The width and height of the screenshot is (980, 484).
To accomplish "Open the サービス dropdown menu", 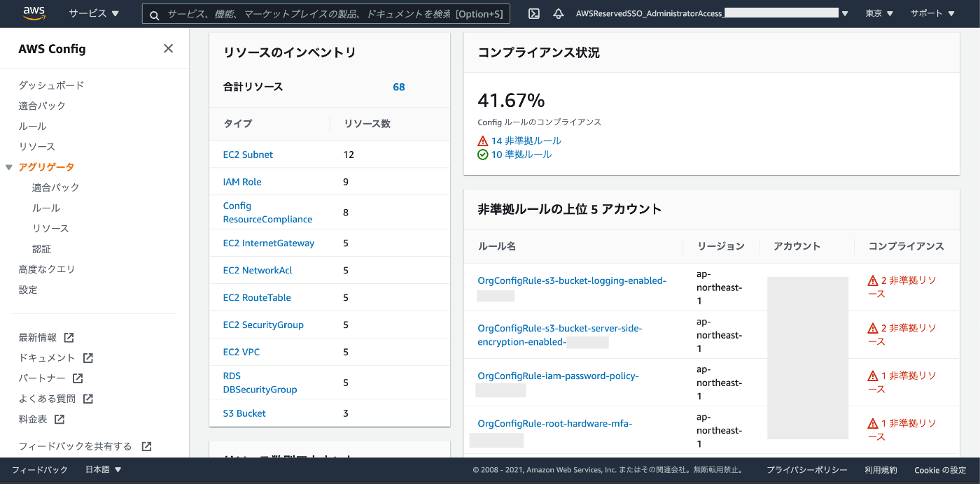I will (x=94, y=13).
